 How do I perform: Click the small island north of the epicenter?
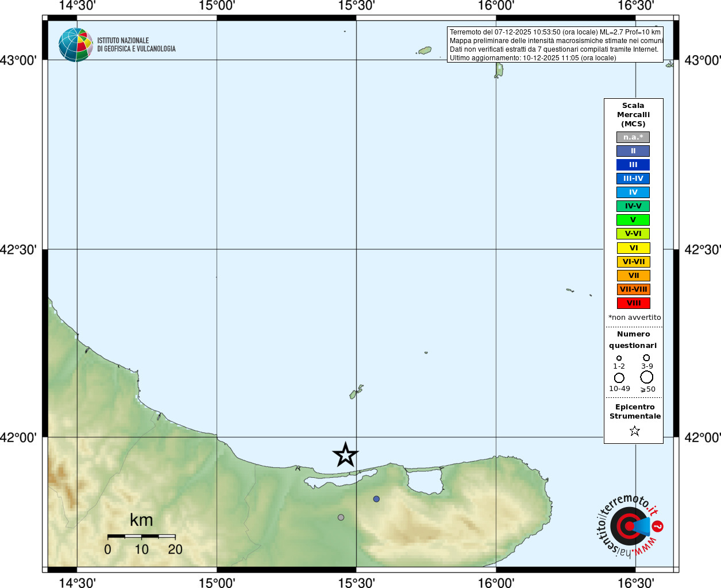356,392
